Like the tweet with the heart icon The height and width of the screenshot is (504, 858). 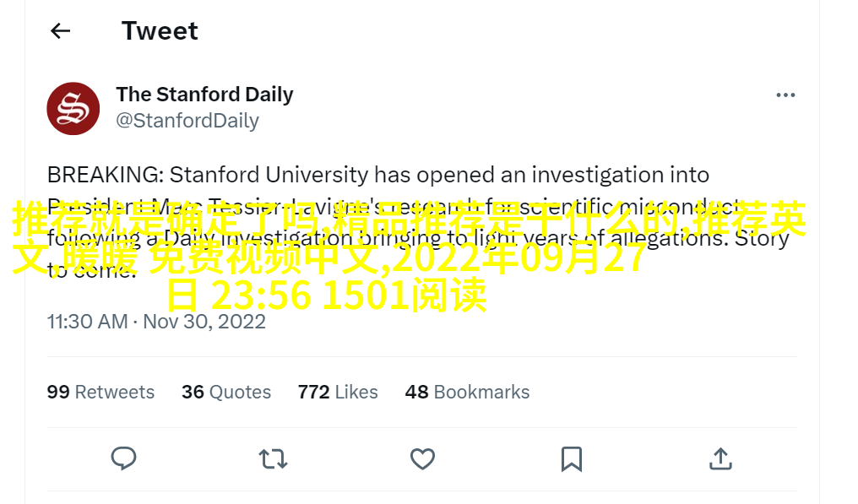422,459
